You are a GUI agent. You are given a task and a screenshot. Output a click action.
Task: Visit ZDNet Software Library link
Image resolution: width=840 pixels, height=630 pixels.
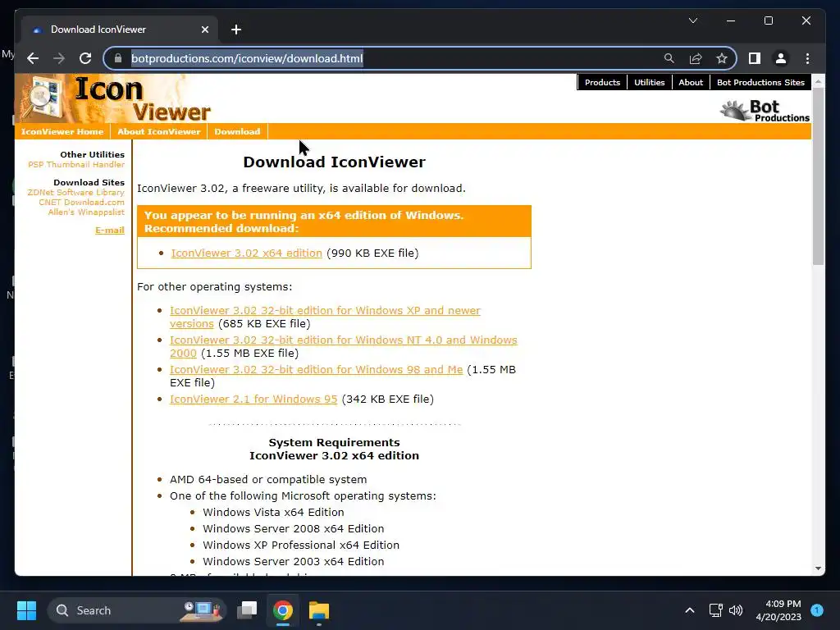[x=76, y=192]
